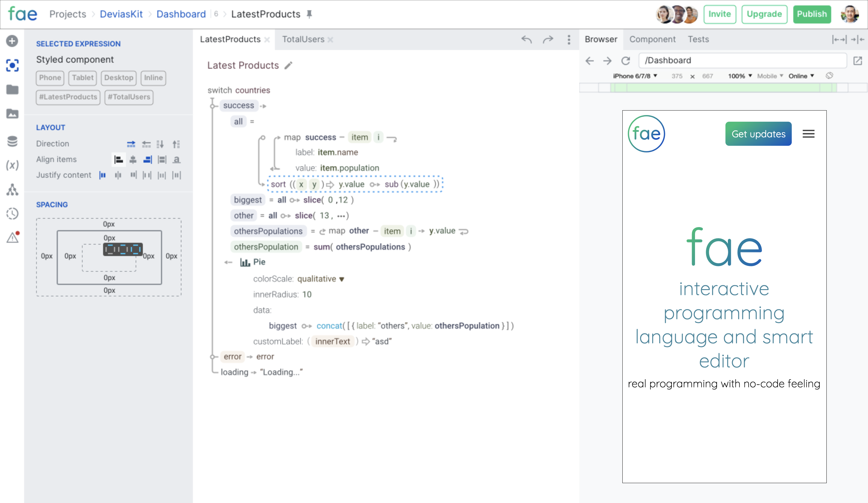Switch to the Component tab
The height and width of the screenshot is (503, 868).
point(653,39)
